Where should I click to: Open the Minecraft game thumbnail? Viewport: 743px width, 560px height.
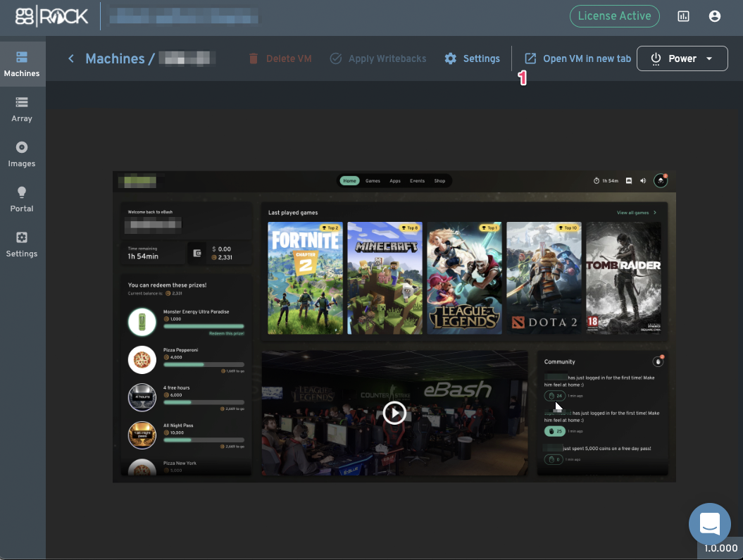point(385,278)
